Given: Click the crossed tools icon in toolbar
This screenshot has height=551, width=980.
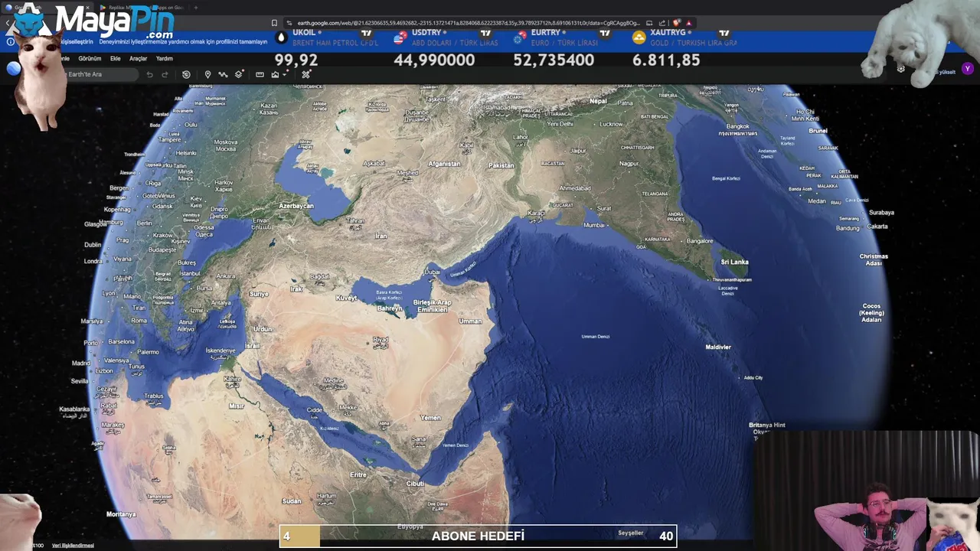Looking at the screenshot, I should point(306,74).
